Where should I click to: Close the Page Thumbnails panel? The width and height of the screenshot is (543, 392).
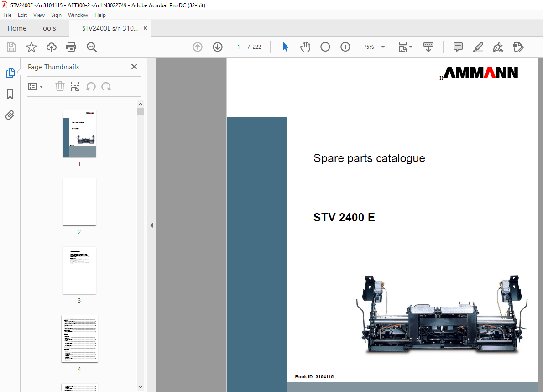[x=134, y=67]
